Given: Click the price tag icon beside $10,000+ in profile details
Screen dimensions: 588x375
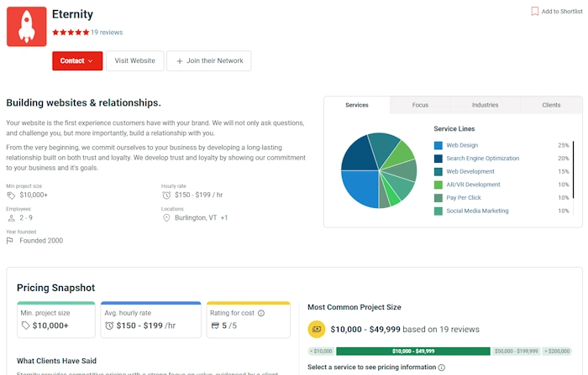Looking at the screenshot, I should [11, 195].
